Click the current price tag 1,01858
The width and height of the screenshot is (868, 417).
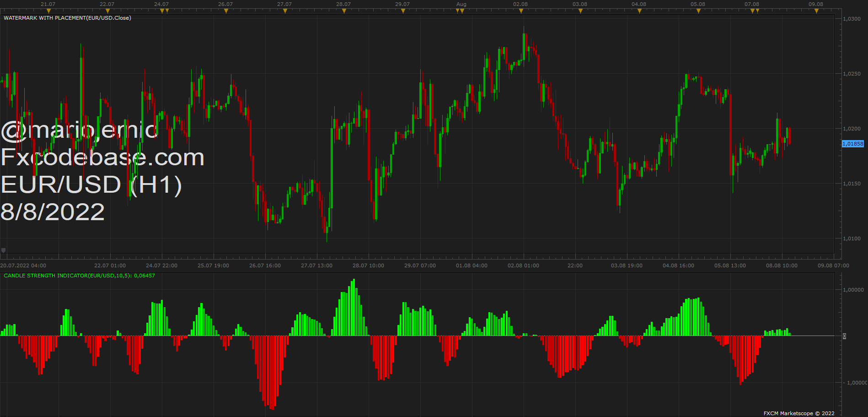tap(853, 144)
